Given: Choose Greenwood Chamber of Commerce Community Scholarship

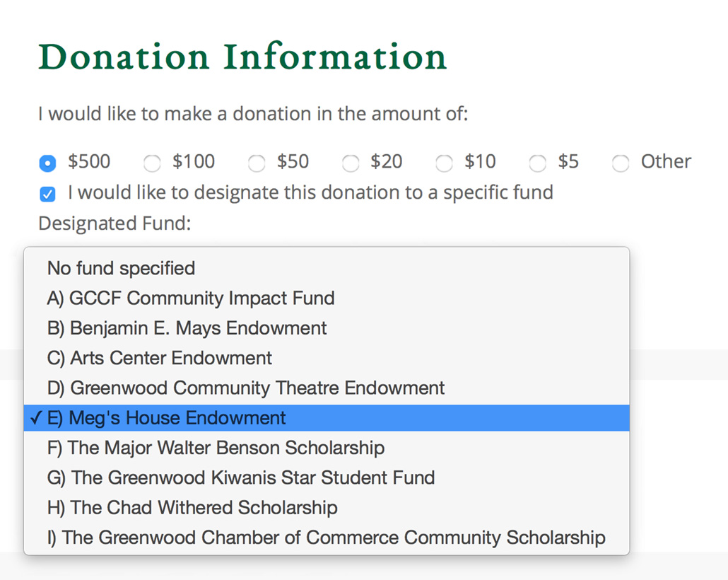Looking at the screenshot, I should point(327,538).
